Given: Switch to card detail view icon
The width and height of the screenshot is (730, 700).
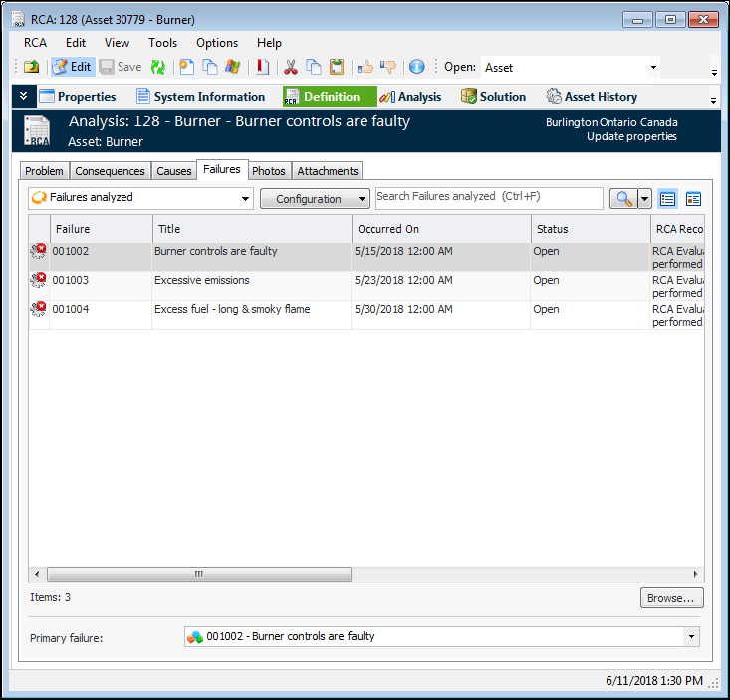Looking at the screenshot, I should tap(693, 199).
